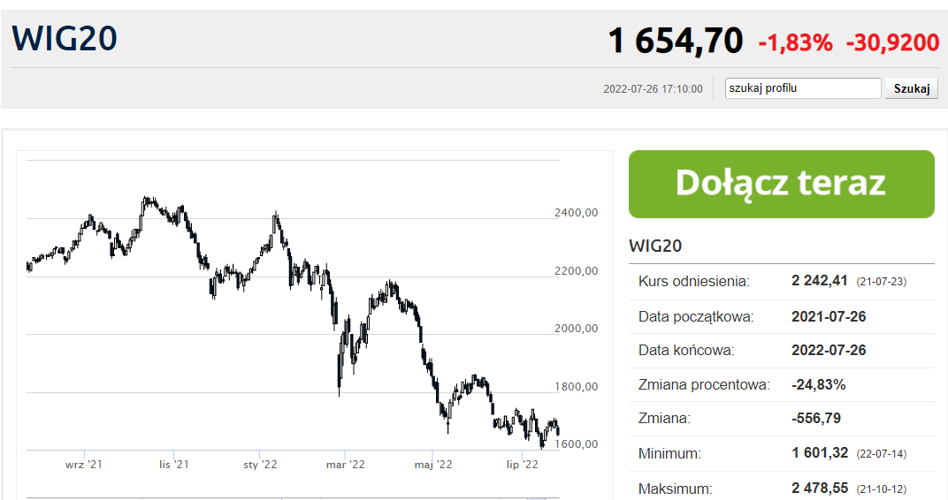
Task: Focus the szukaj profilu search field
Action: pyautogui.click(x=803, y=88)
